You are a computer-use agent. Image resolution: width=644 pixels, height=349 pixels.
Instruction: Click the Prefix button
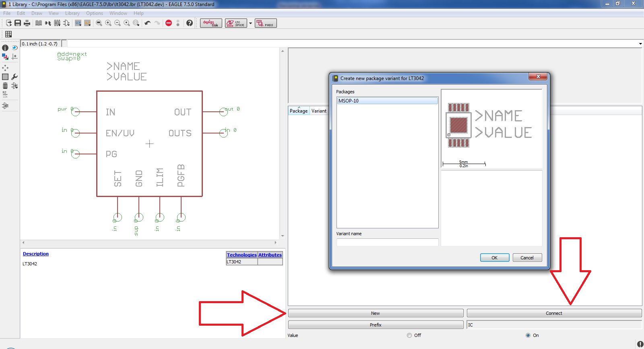coord(376,325)
